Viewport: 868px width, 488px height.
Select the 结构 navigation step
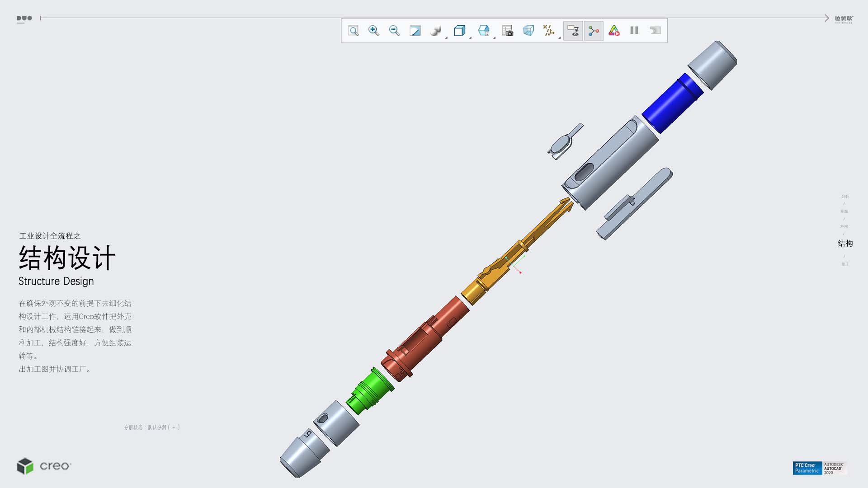pyautogui.click(x=845, y=244)
